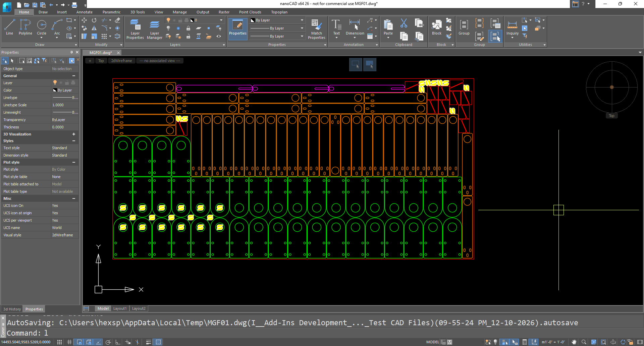
Task: Activate the Text annotation tool
Action: pos(336,27)
